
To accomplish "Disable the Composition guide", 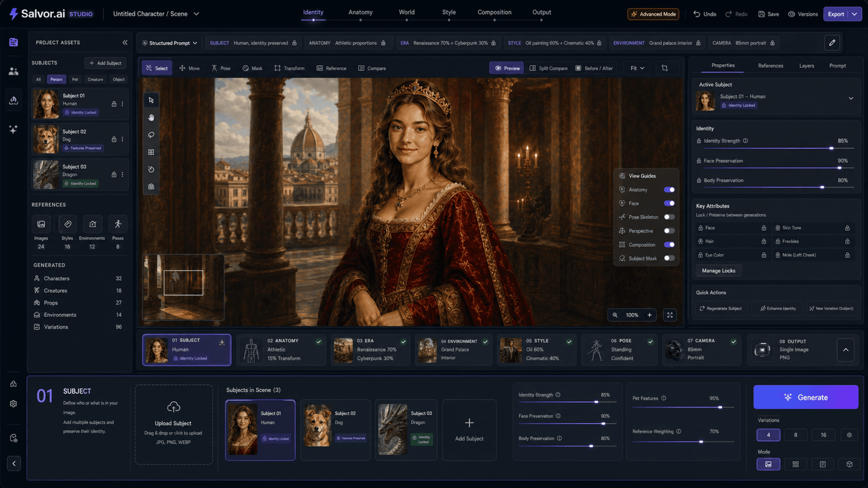I will 669,244.
